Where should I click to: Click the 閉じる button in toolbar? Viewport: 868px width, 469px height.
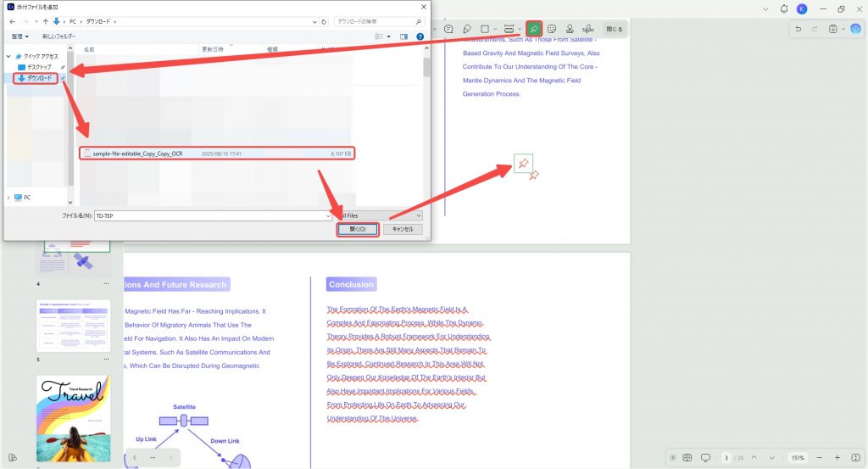[x=614, y=29]
